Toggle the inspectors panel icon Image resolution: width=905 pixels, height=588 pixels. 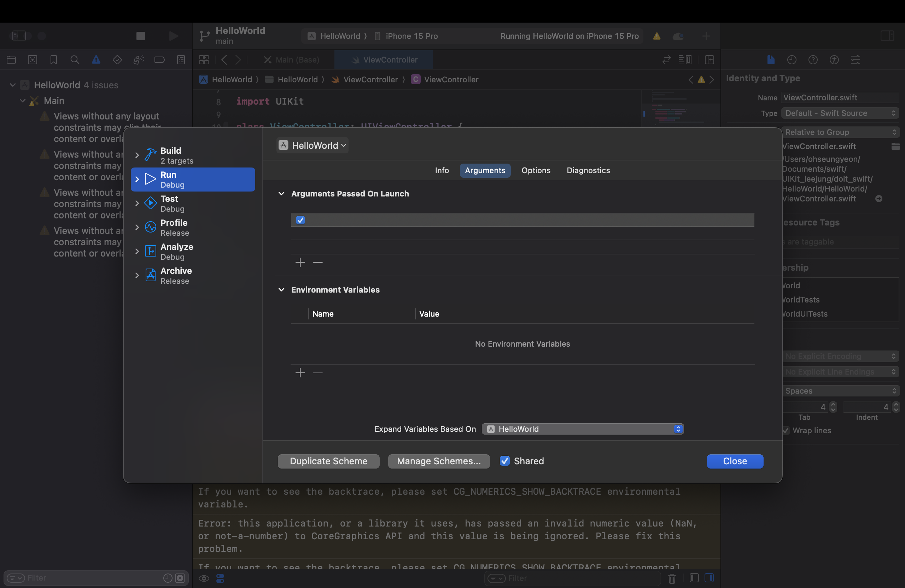pyautogui.click(x=887, y=36)
